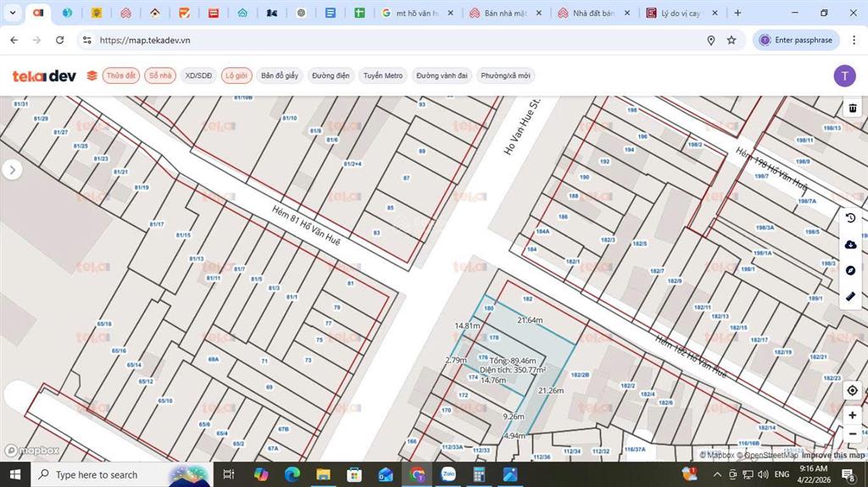
Task: Click the 'Diện tích: 350.77m²' label
Action: pyautogui.click(x=513, y=369)
